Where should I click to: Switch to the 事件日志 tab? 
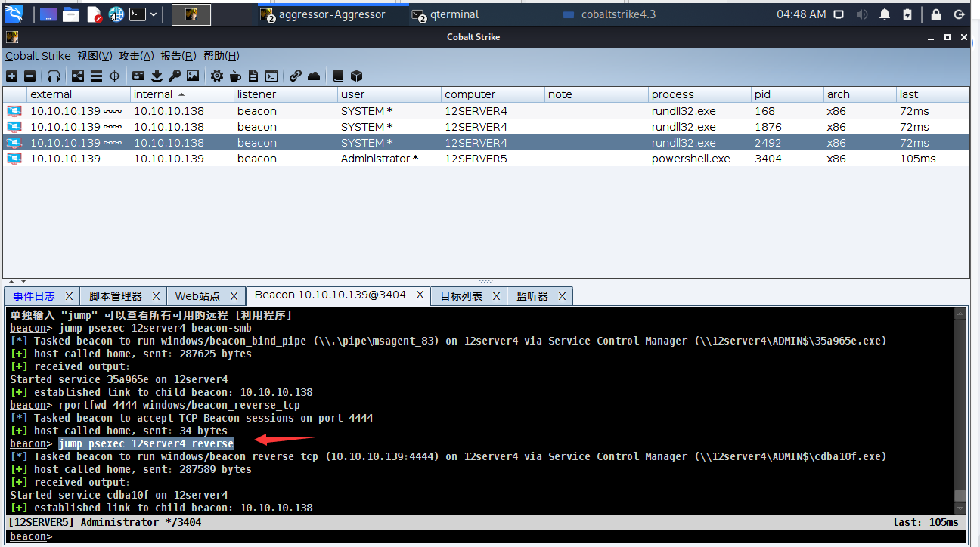[34, 296]
